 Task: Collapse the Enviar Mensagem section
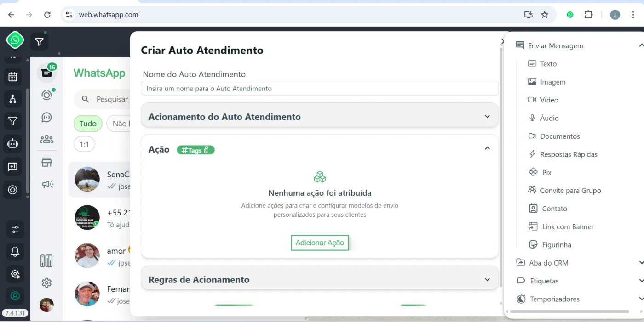tap(641, 45)
